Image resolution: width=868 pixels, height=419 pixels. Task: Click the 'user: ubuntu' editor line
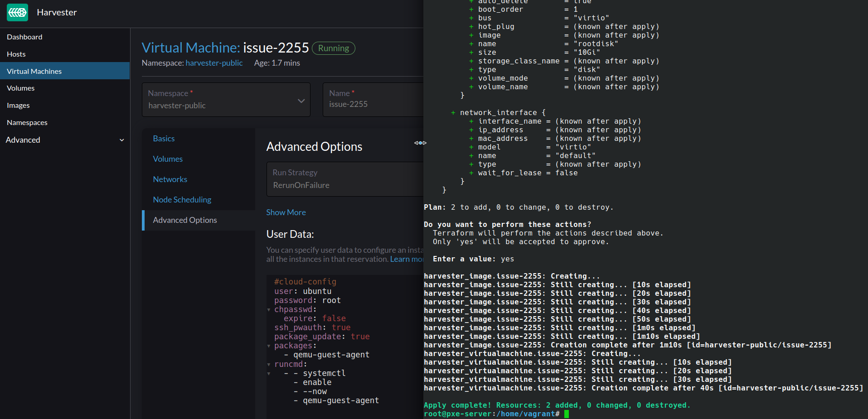point(303,291)
